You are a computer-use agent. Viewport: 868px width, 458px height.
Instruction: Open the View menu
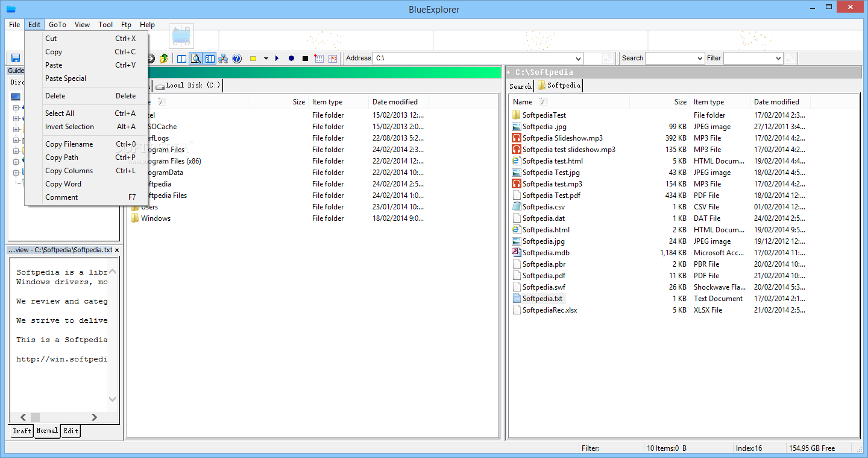point(82,25)
